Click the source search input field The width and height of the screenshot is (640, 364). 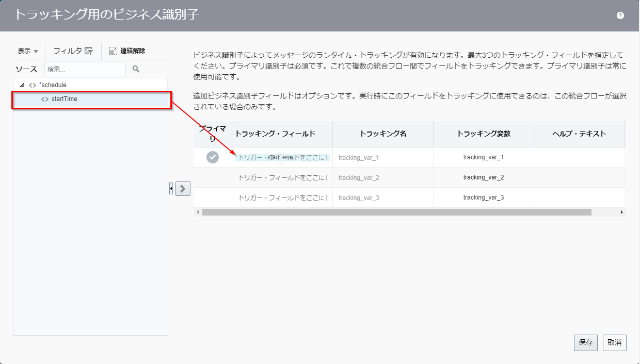click(85, 69)
